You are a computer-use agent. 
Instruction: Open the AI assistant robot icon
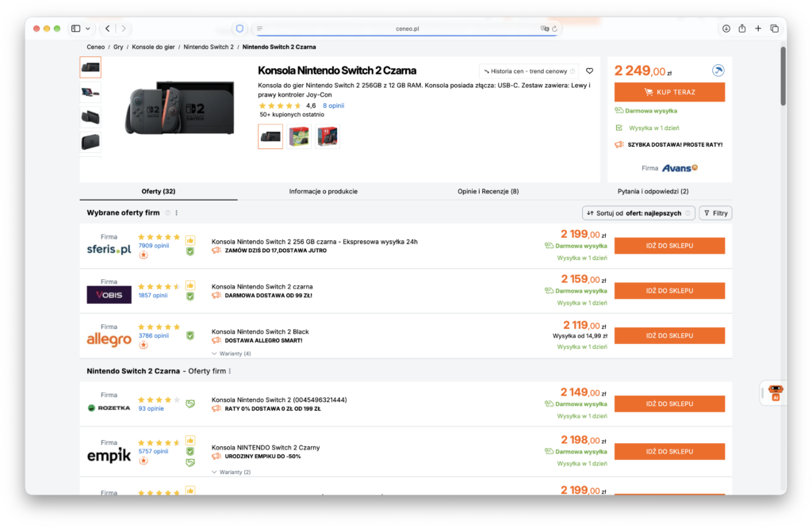(776, 393)
